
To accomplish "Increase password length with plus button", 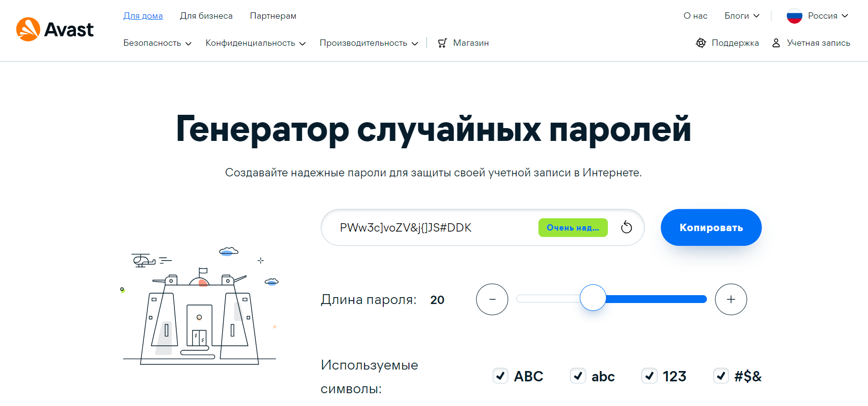I will pyautogui.click(x=731, y=299).
